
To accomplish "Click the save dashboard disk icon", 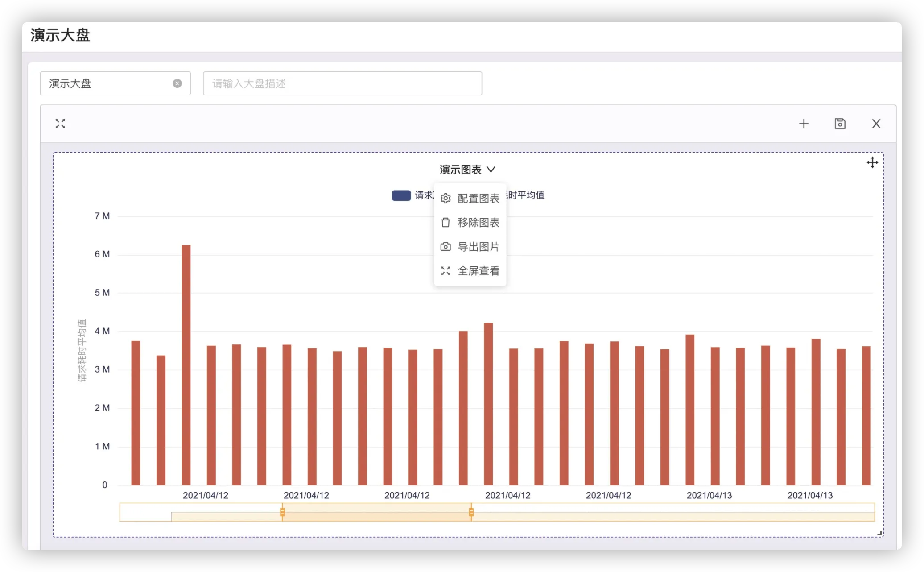I will pyautogui.click(x=840, y=124).
